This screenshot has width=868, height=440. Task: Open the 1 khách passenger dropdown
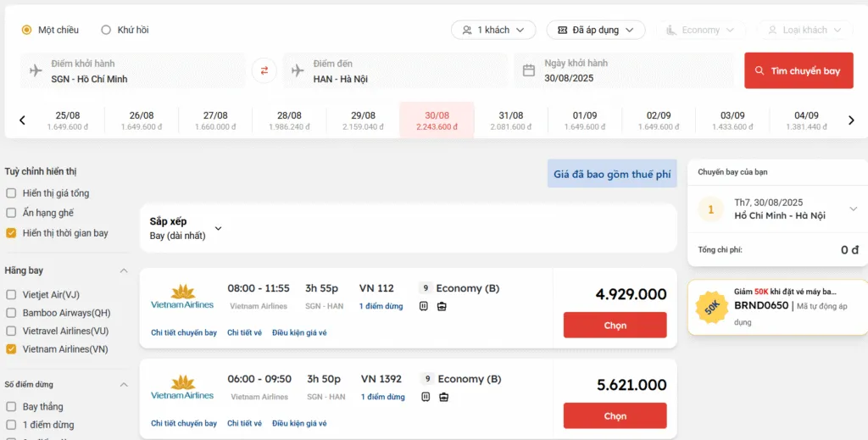tap(493, 30)
